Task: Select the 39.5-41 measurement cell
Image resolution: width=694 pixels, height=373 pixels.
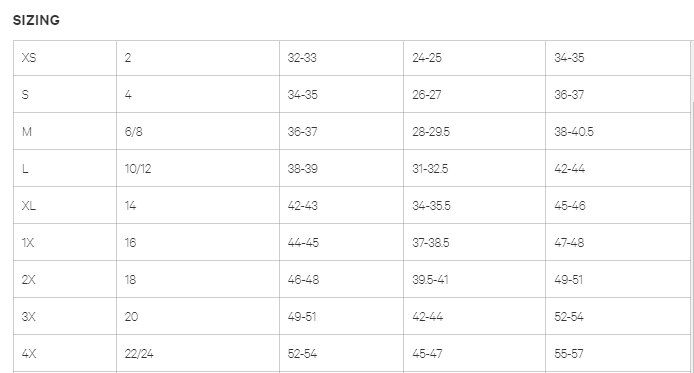Action: click(474, 279)
